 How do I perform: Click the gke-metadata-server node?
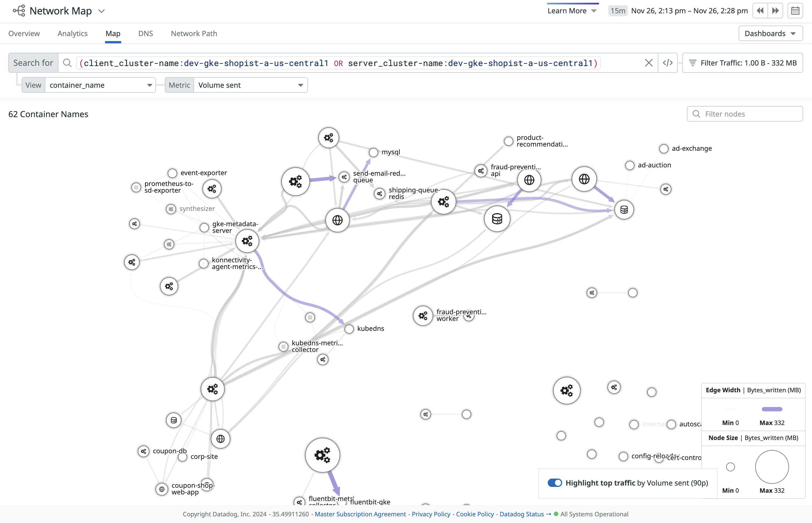click(204, 228)
